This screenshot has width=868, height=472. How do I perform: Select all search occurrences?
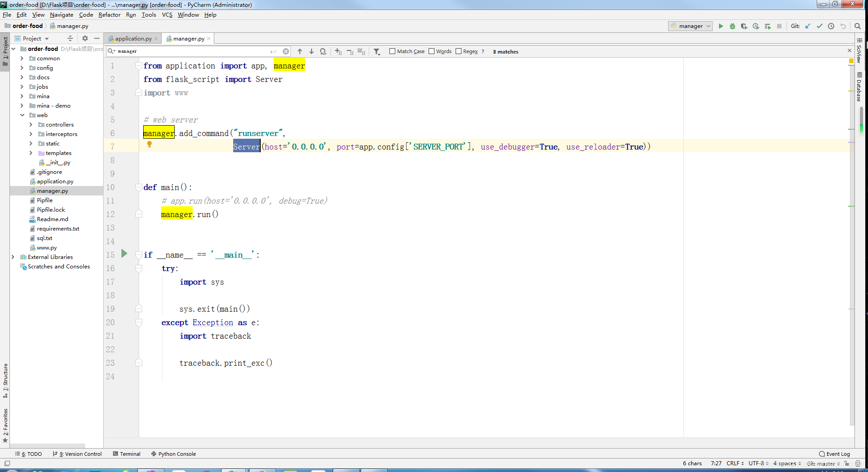[362, 51]
